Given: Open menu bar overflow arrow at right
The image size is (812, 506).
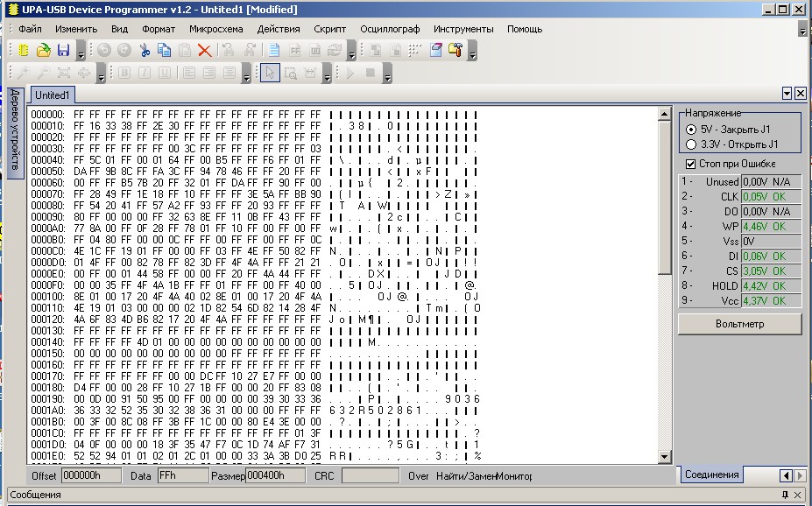Looking at the screenshot, I should 802,30.
